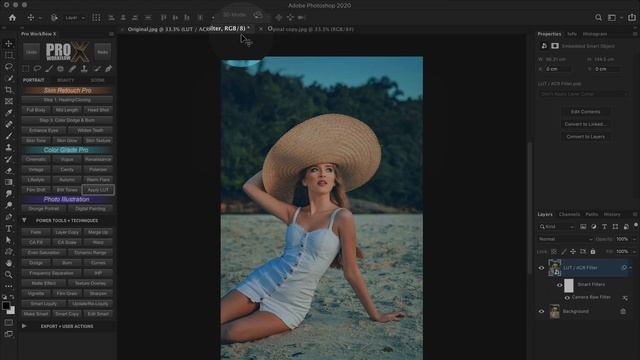Screen dimensions: 640x360
Task: Switch to the Paths tab
Action: click(591, 214)
